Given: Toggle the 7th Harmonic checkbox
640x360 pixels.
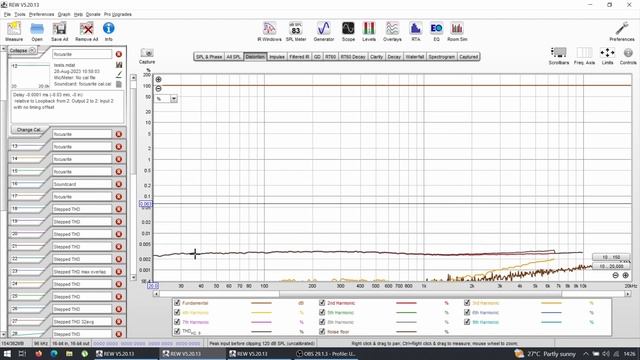Looking at the screenshot, I should [x=177, y=322].
